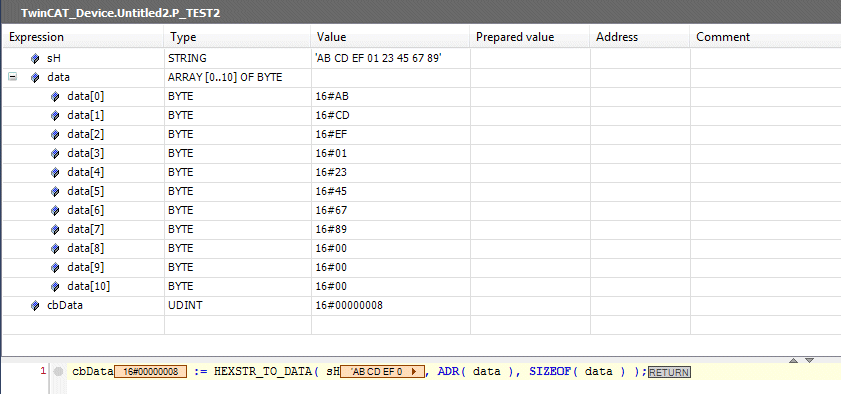Click the variable icon next to data[2]
841x394 pixels.
[55, 135]
